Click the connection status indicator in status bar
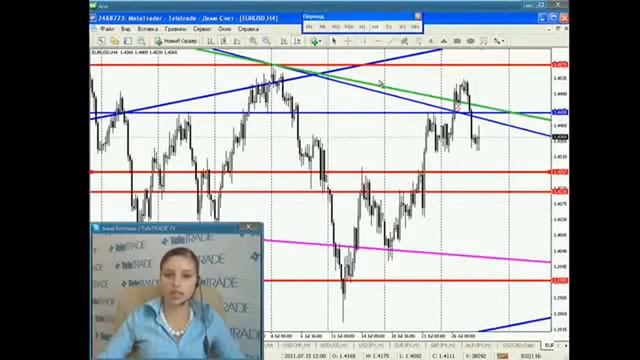The image size is (640, 360). tap(502, 356)
